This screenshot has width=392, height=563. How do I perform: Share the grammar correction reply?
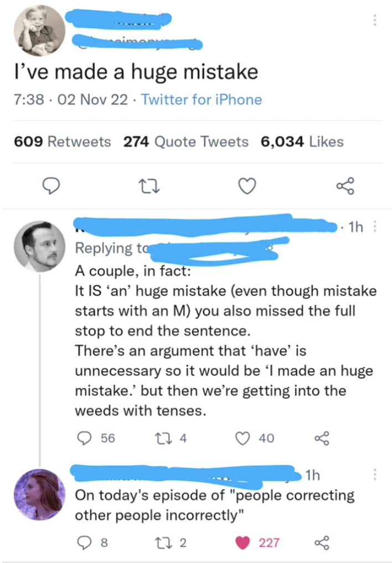pyautogui.click(x=322, y=438)
